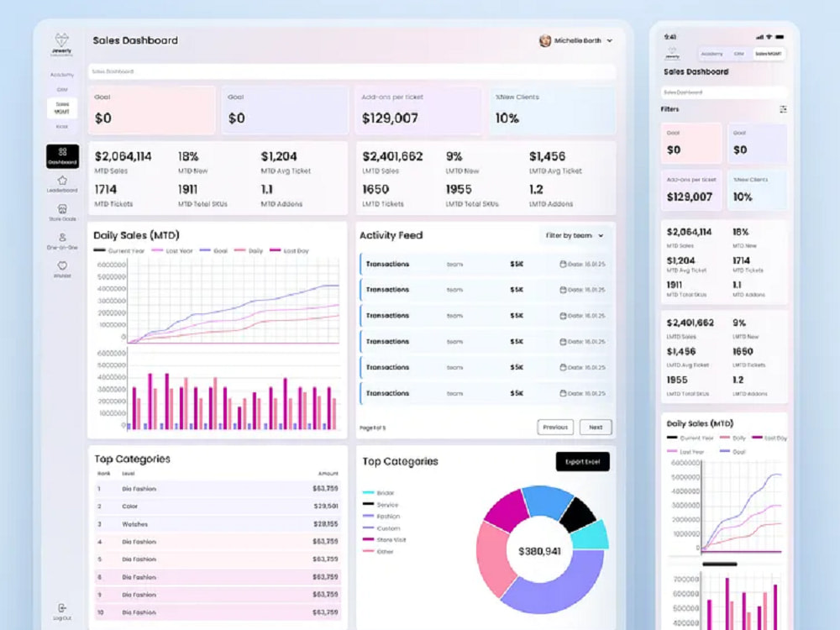This screenshot has width=840, height=630.
Task: Toggle Last Day legend in desktop chart
Action: click(289, 250)
